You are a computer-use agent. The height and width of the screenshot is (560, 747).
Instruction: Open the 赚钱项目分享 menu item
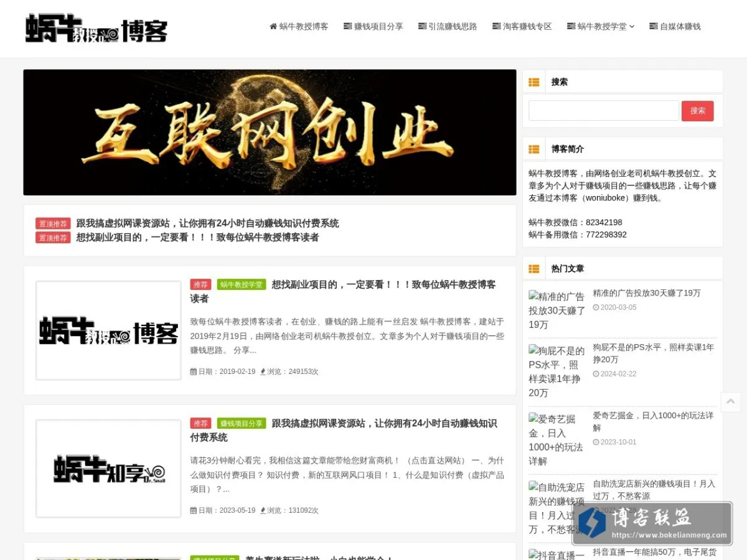374,26
